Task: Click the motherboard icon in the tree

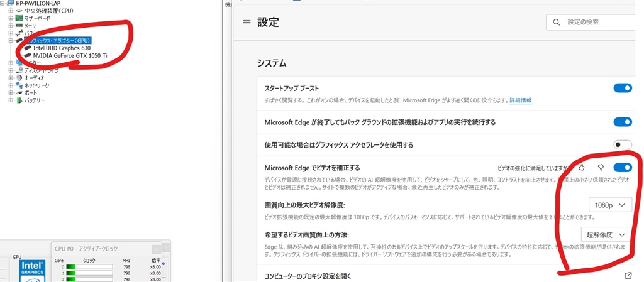Action: tap(19, 18)
